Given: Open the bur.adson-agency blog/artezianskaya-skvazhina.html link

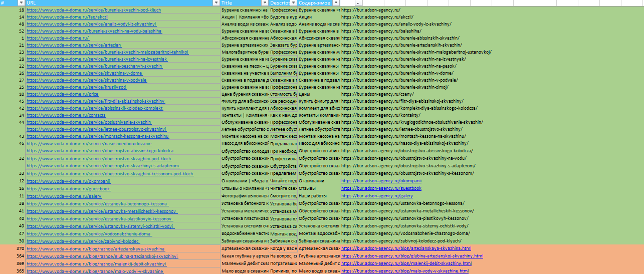Looking at the screenshot, I should click(x=406, y=248).
